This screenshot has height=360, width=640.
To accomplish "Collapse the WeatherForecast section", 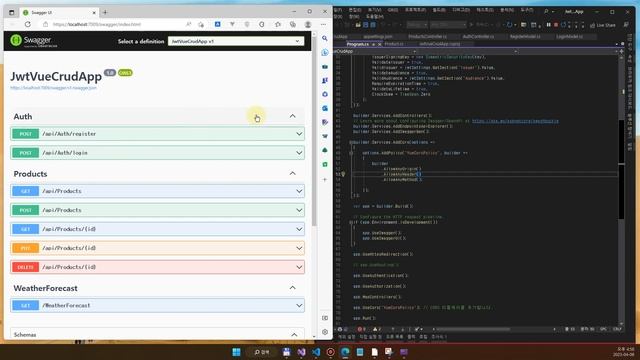I will point(293,288).
